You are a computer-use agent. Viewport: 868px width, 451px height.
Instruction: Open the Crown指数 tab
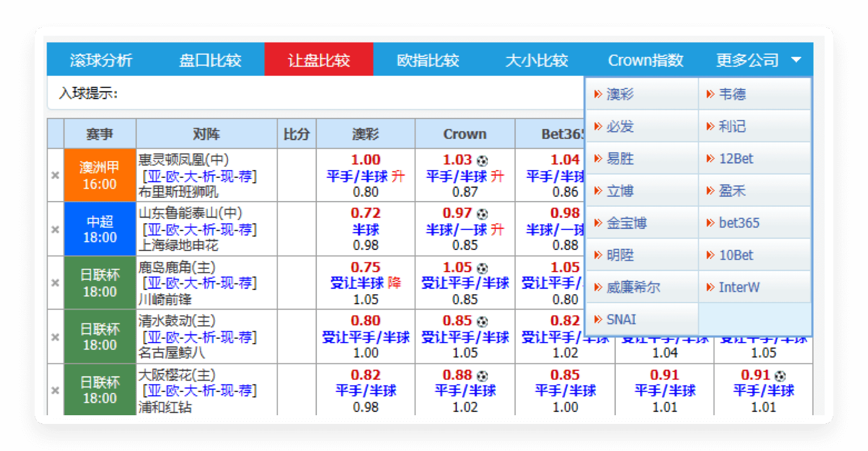[646, 60]
